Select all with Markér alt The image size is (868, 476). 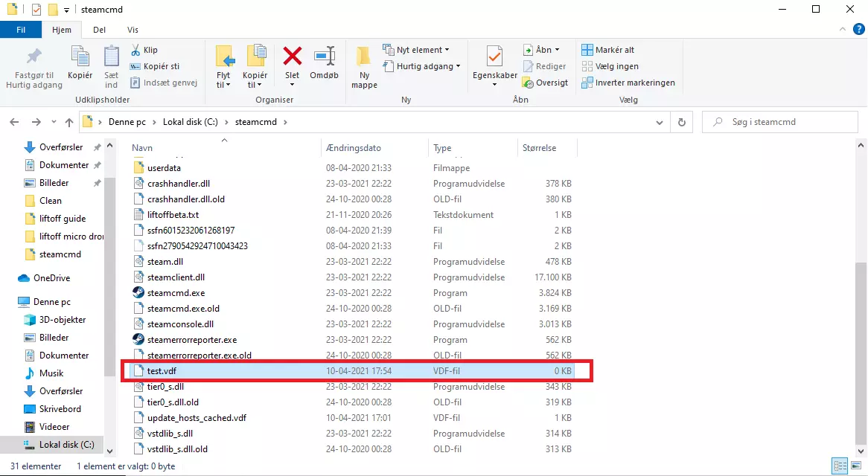[607, 50]
